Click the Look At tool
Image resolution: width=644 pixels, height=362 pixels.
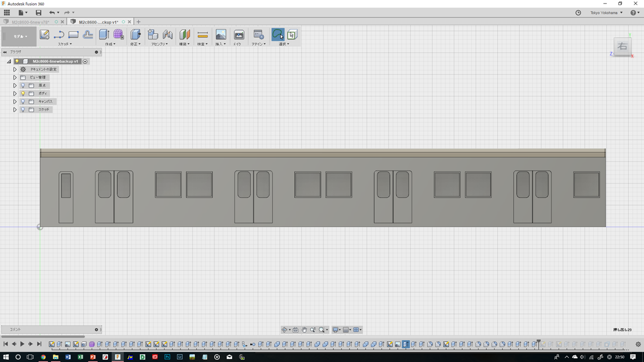[x=295, y=330]
